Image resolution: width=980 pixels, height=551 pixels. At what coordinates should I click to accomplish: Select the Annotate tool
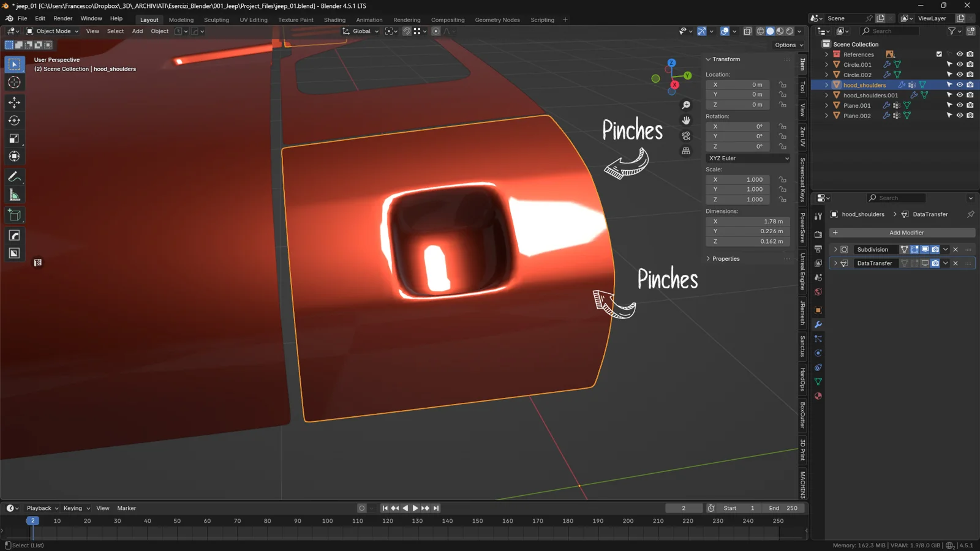14,177
